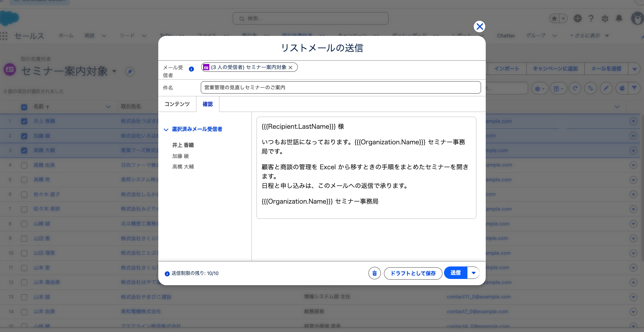This screenshot has width=644, height=332.
Task: Select the 確認 tab
Action: pos(208,104)
